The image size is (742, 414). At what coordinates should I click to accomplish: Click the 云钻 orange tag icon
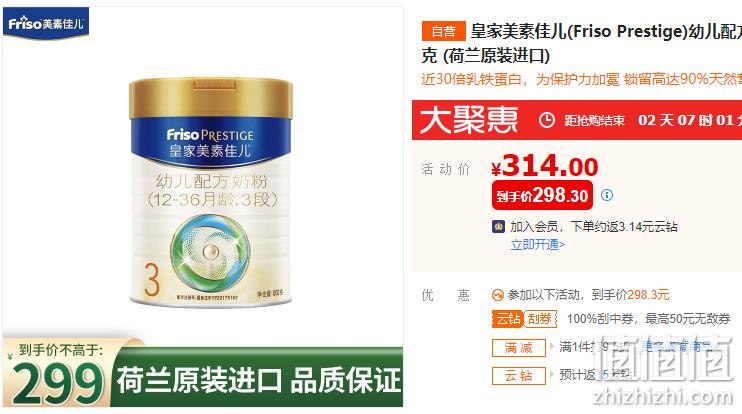[507, 318]
